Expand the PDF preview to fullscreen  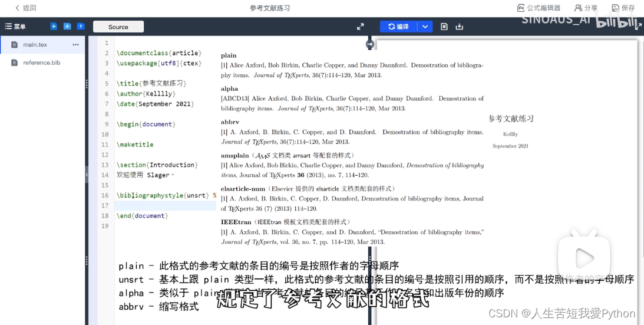tap(638, 27)
